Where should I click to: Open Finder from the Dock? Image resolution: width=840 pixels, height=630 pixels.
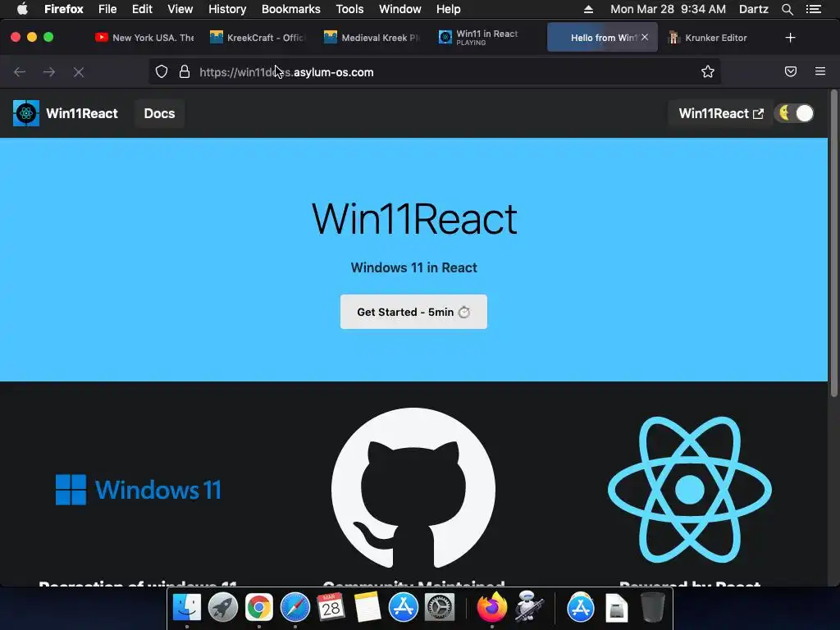click(186, 607)
